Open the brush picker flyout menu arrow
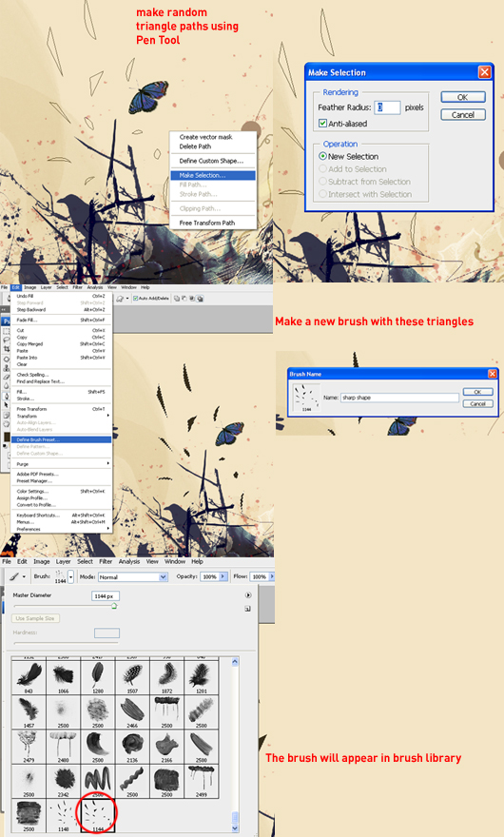The height and width of the screenshot is (837, 504). click(248, 594)
